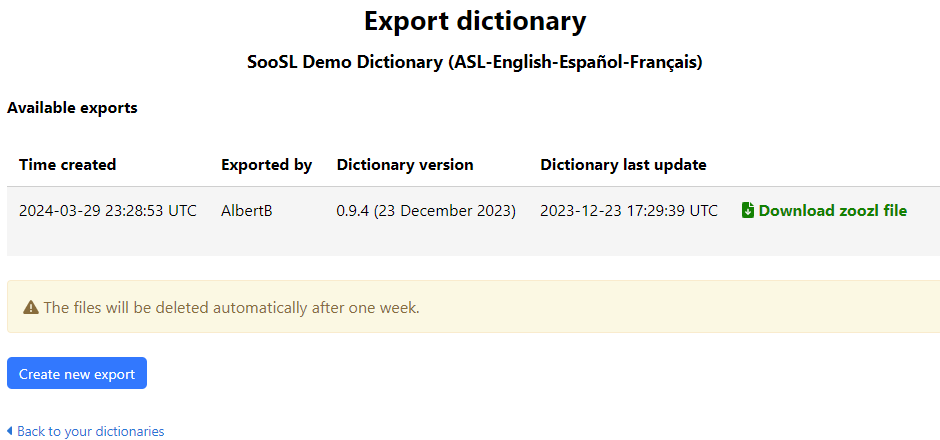940x440 pixels.
Task: Select the Dictionary version column header
Action: tap(405, 165)
